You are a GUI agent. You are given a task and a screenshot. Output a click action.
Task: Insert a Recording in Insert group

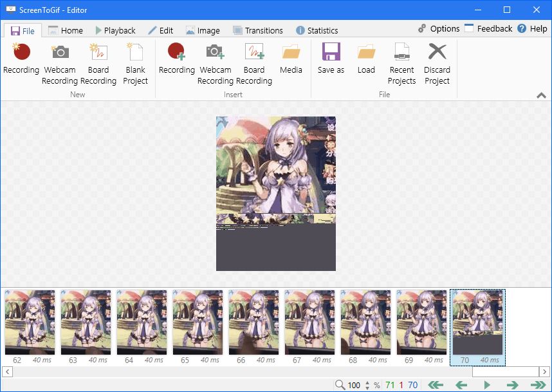click(x=177, y=59)
